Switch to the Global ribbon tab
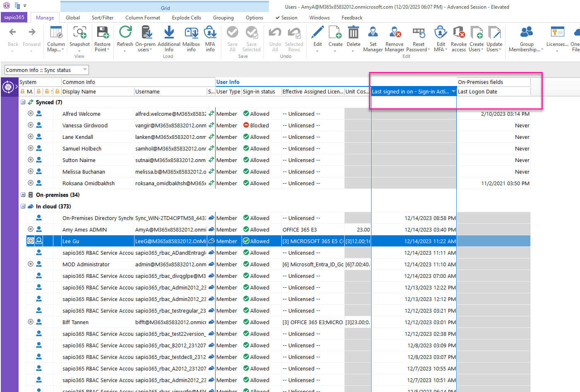The width and height of the screenshot is (580, 392). 73,18
